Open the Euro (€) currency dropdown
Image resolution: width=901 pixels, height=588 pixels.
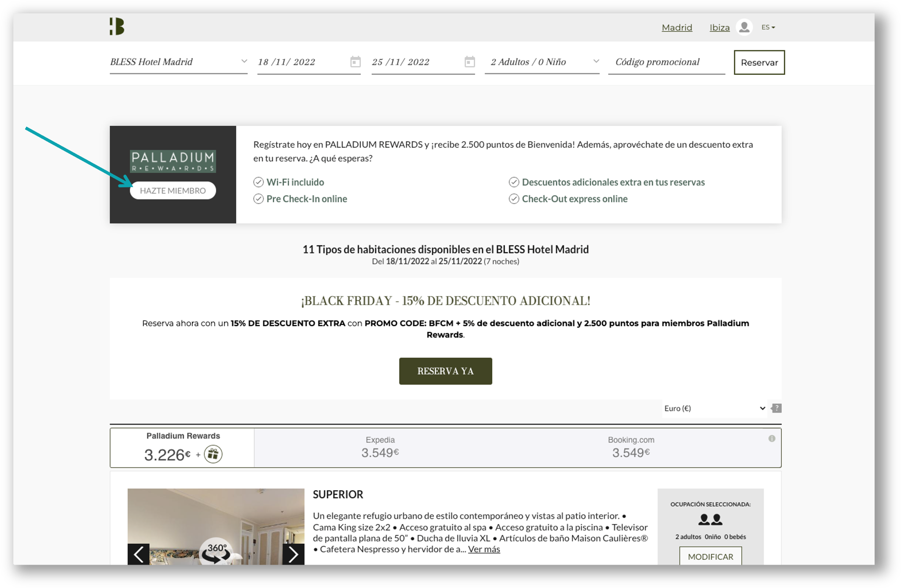coord(714,408)
